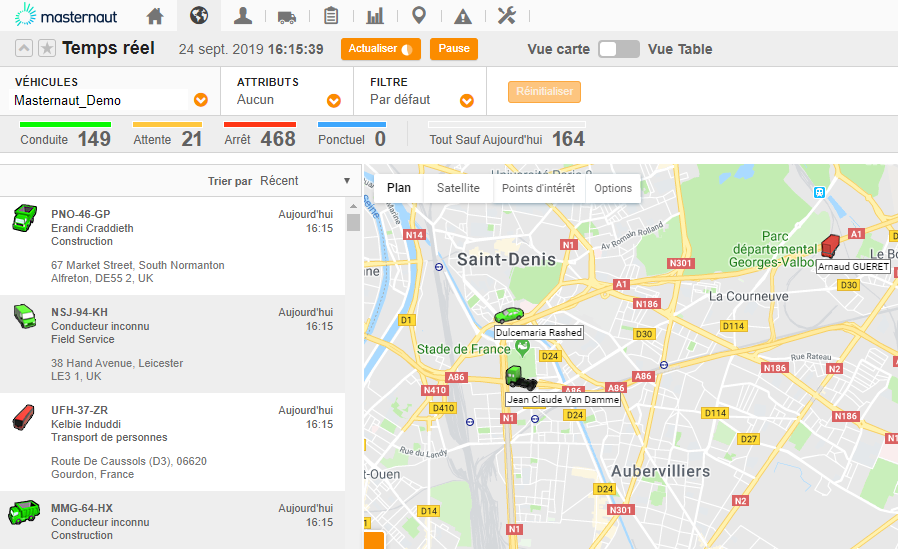
Task: Click the Actualiser button
Action: [381, 49]
